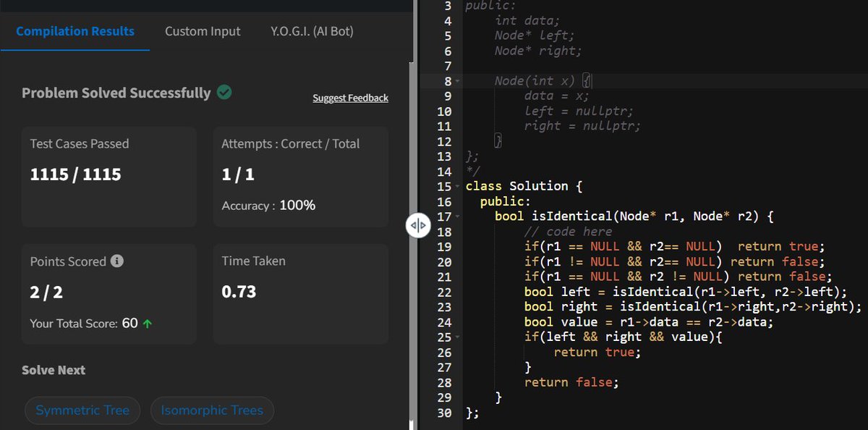The image size is (868, 430).
Task: Click the 'Problem Solved Successfully' heading
Action: click(116, 93)
